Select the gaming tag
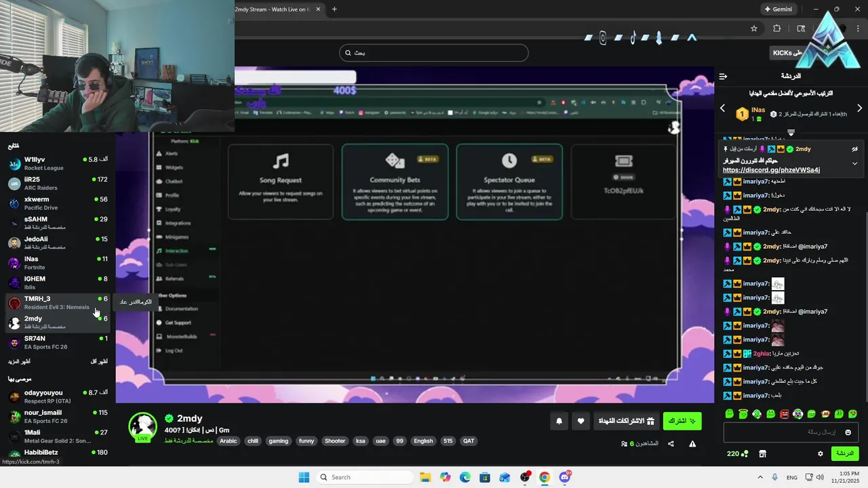The height and width of the screenshot is (488, 868). (x=279, y=441)
